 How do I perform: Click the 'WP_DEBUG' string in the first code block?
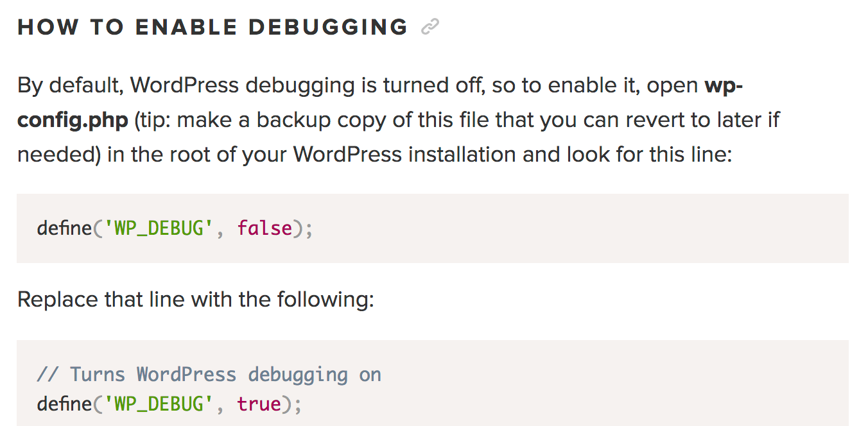158,228
